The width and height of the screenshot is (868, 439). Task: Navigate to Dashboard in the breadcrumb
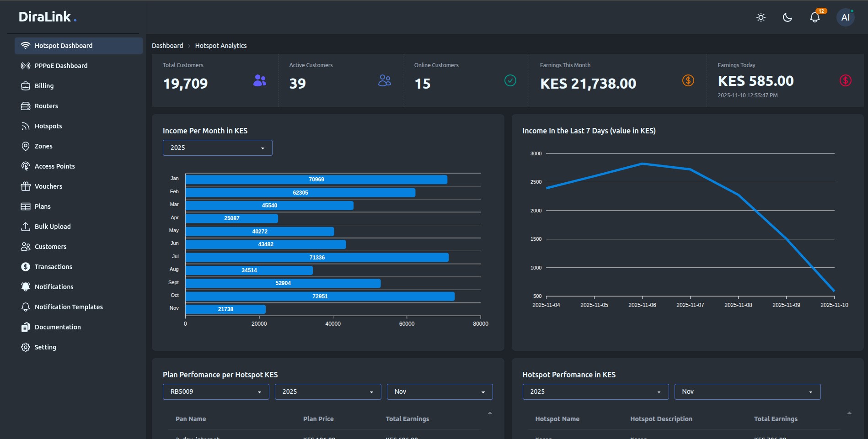pos(167,45)
